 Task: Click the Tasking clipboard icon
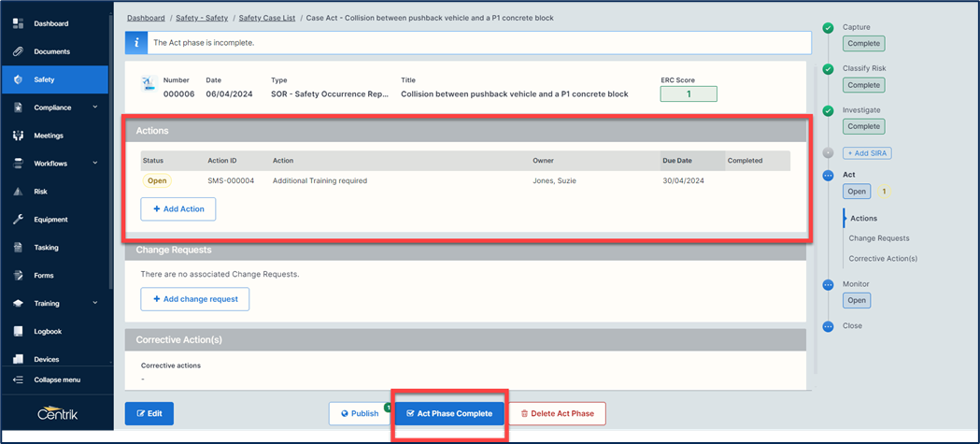tap(18, 248)
